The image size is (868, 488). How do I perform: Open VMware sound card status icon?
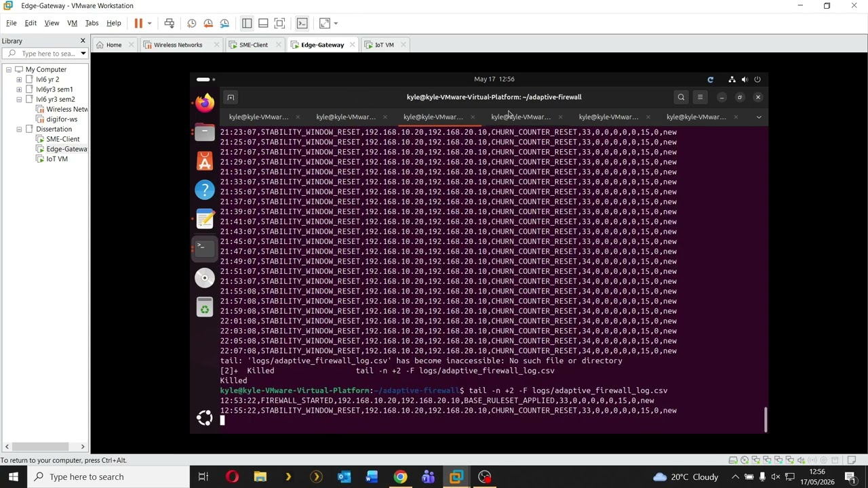(x=802, y=460)
